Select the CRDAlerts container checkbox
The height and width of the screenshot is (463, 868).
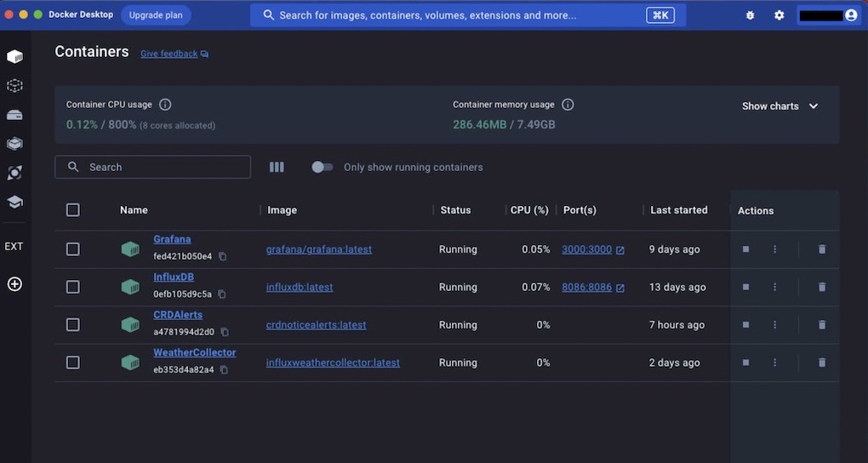[73, 324]
